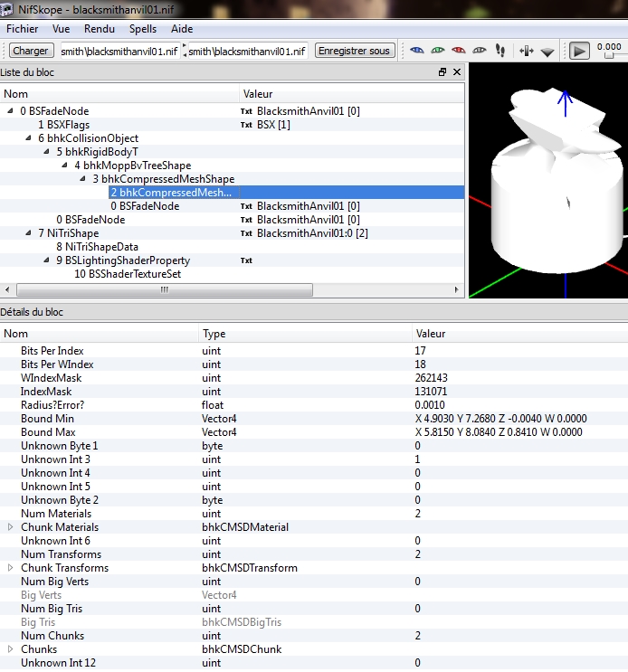Click the Flip view icon
Screen dimensions: 628x672
pyautogui.click(x=527, y=51)
